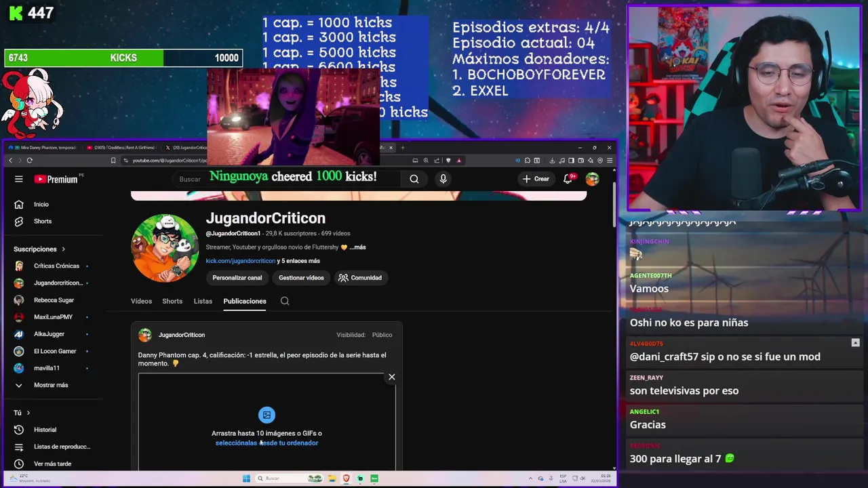Click the JugandorCriticon channel profile picture
The height and width of the screenshot is (488, 868).
(x=165, y=248)
